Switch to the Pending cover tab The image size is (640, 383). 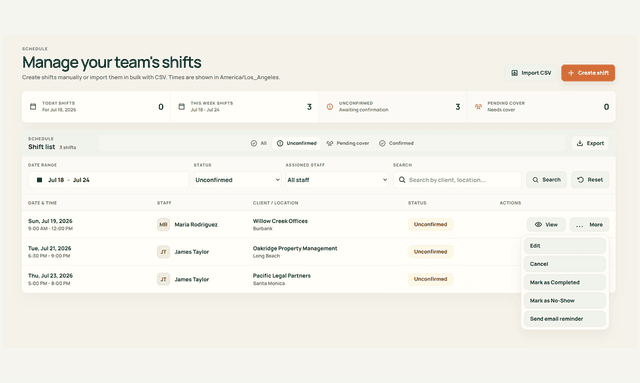[x=348, y=143]
